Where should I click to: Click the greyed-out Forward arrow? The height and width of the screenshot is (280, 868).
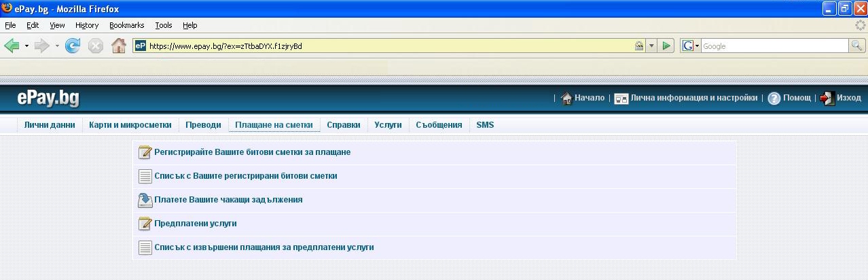pyautogui.click(x=42, y=46)
